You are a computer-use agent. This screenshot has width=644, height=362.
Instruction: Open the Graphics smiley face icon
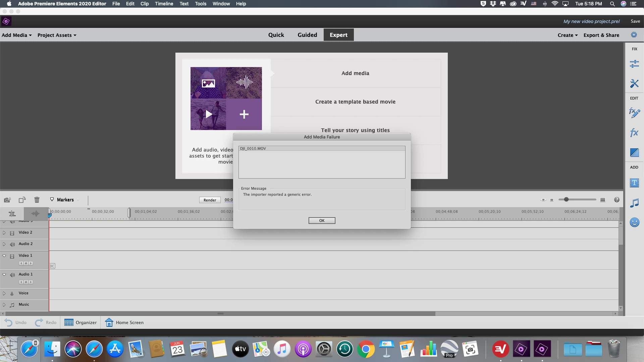click(x=634, y=222)
